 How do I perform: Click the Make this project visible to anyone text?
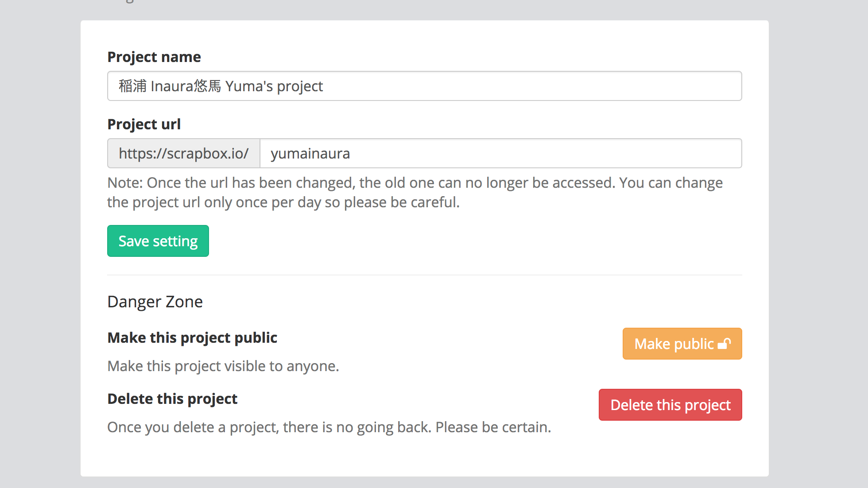tap(223, 366)
